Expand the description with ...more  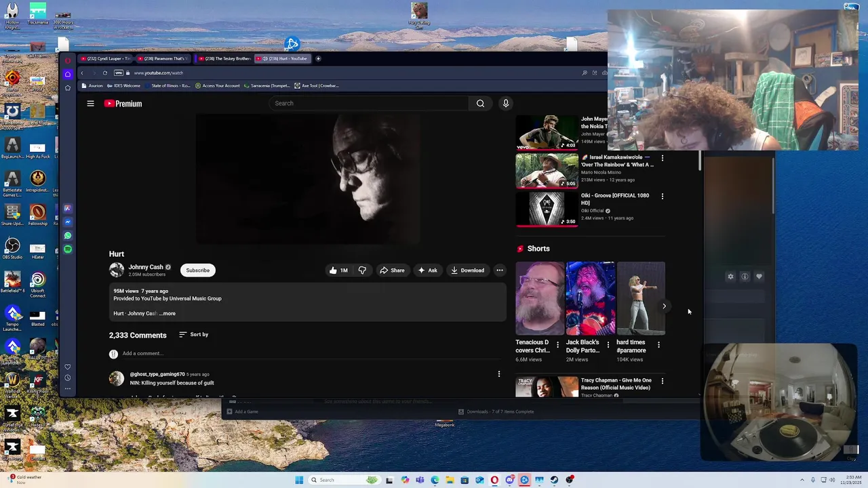[167, 314]
